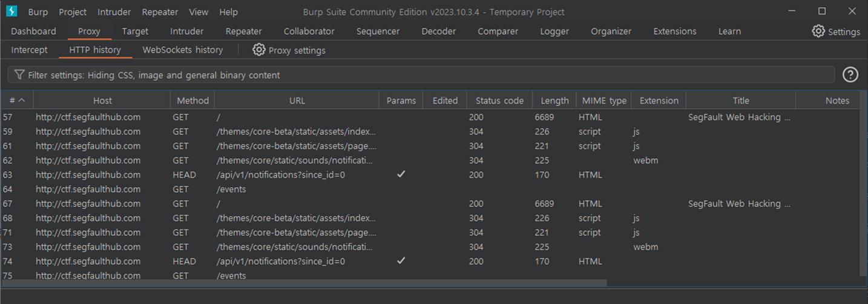Screen dimensions: 868x304
Task: Switch to the Dashboard tab
Action: 33,31
